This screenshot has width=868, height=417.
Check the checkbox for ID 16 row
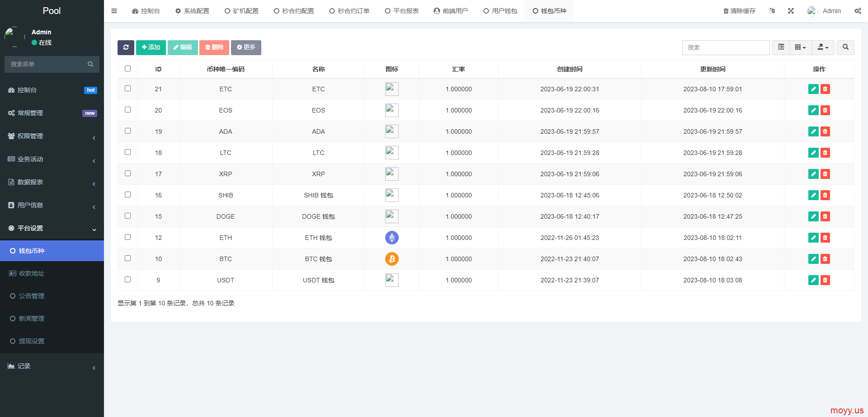127,195
